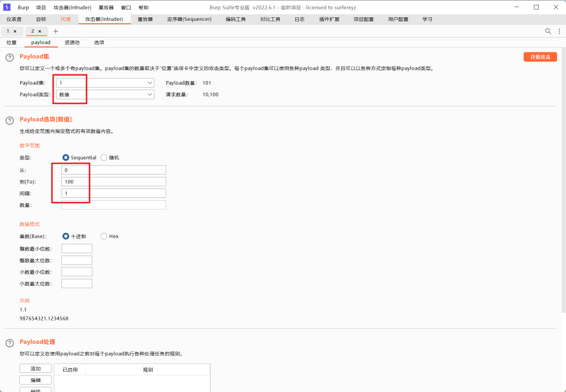Switch to 对比工具 tab
Viewport: 566px width, 392px height.
point(270,19)
